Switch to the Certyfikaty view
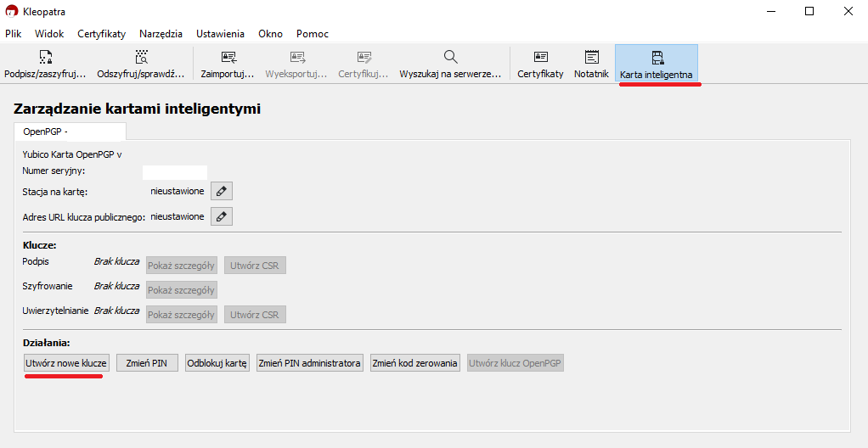The image size is (868, 448). tap(540, 64)
